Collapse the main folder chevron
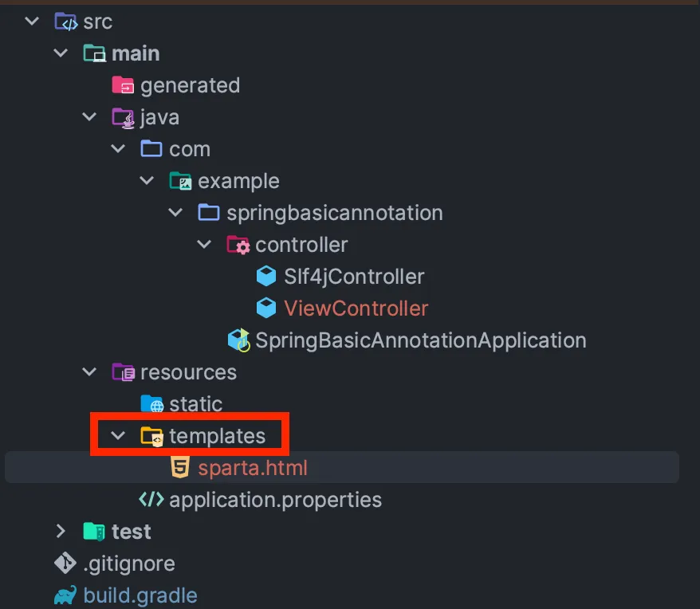 pos(61,53)
